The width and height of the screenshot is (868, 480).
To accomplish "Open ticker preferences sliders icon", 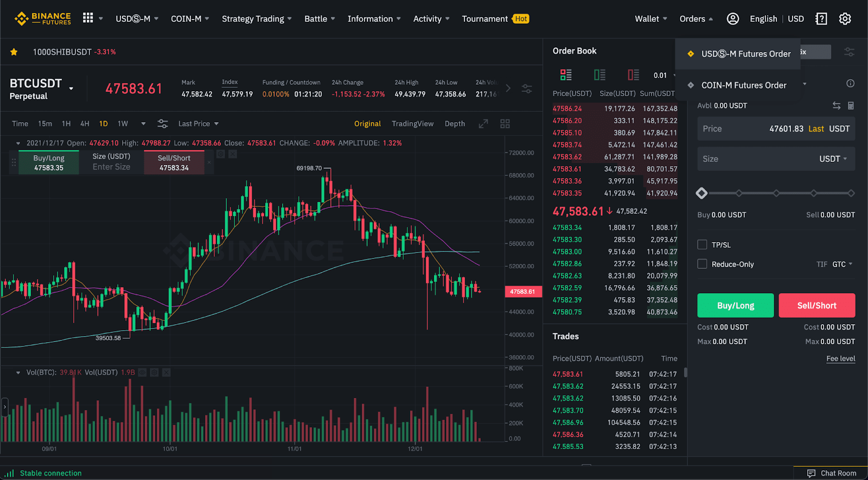I will tap(527, 89).
